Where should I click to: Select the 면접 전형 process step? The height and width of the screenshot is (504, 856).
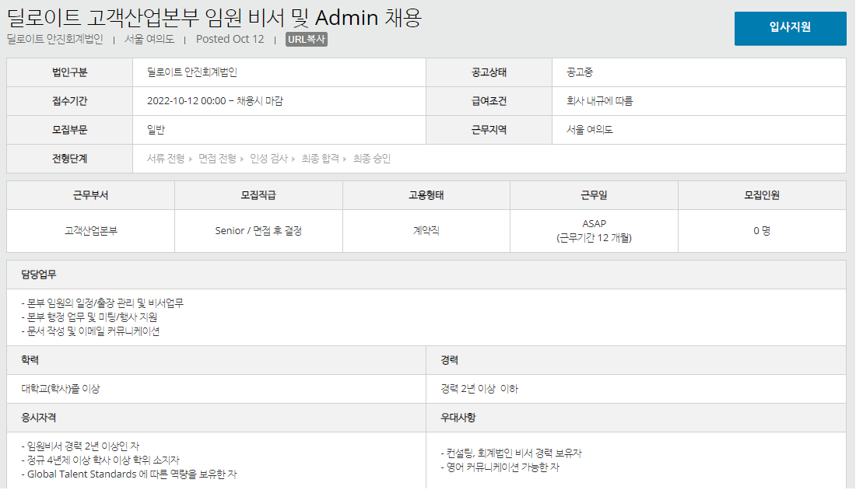[x=217, y=159]
